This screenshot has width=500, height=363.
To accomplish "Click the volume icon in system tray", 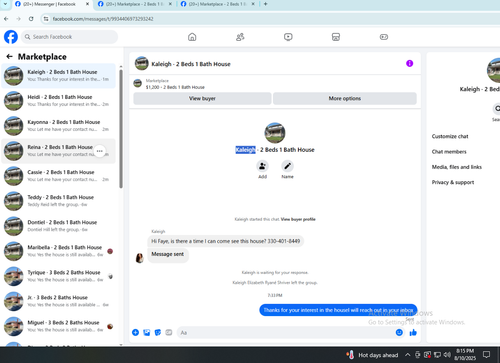I will click(x=447, y=355).
